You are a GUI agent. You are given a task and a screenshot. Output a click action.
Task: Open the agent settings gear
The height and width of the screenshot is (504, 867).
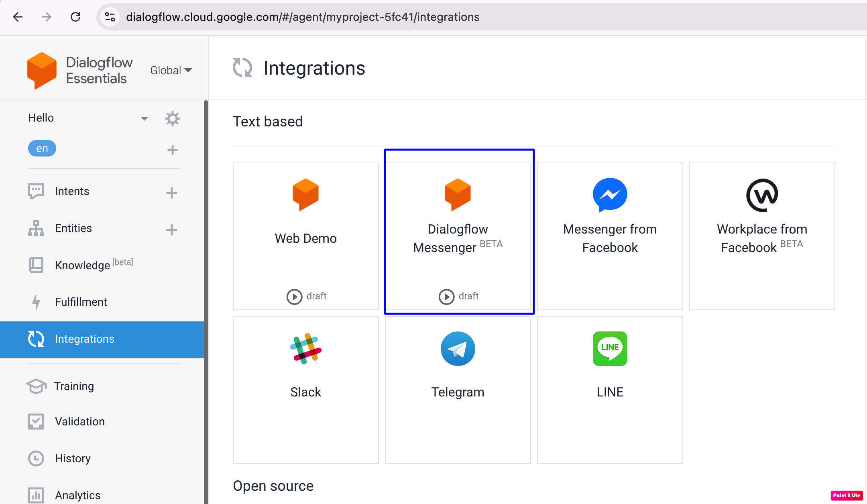point(173,118)
